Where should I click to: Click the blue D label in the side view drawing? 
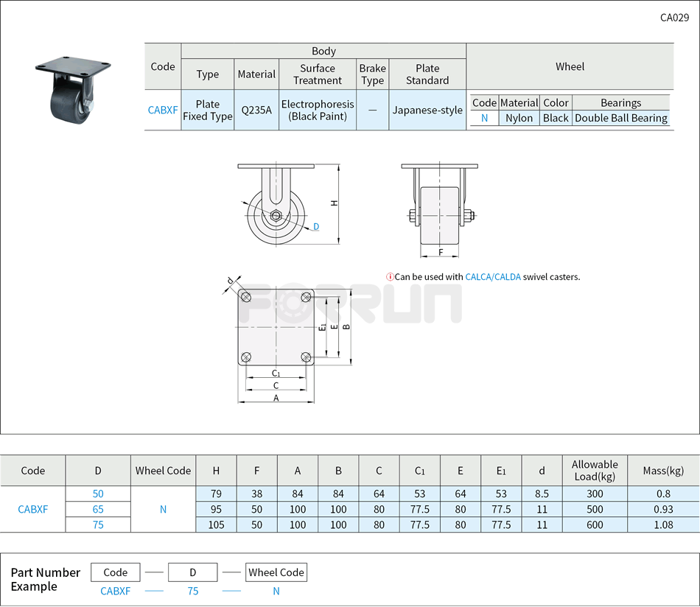[x=316, y=227]
